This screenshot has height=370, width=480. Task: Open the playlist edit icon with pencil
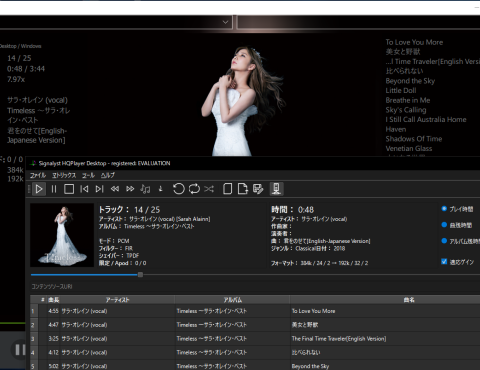tap(258, 189)
